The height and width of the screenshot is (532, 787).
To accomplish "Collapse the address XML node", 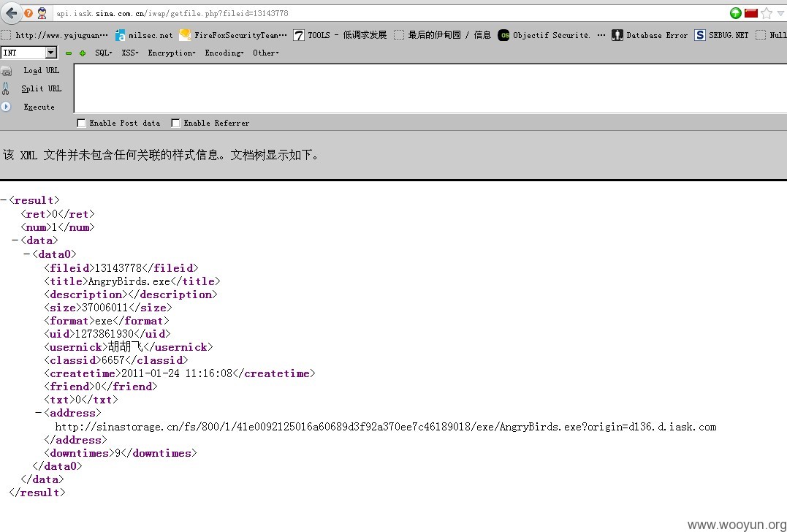I will (39, 413).
